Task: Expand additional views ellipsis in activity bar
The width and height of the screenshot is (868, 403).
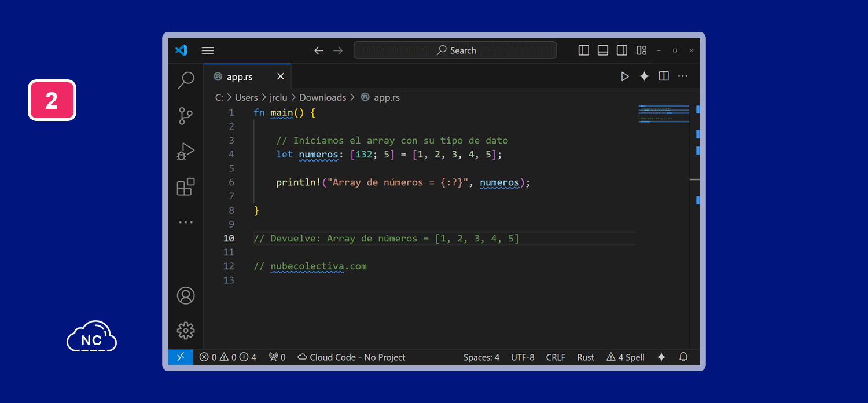Action: 186,222
